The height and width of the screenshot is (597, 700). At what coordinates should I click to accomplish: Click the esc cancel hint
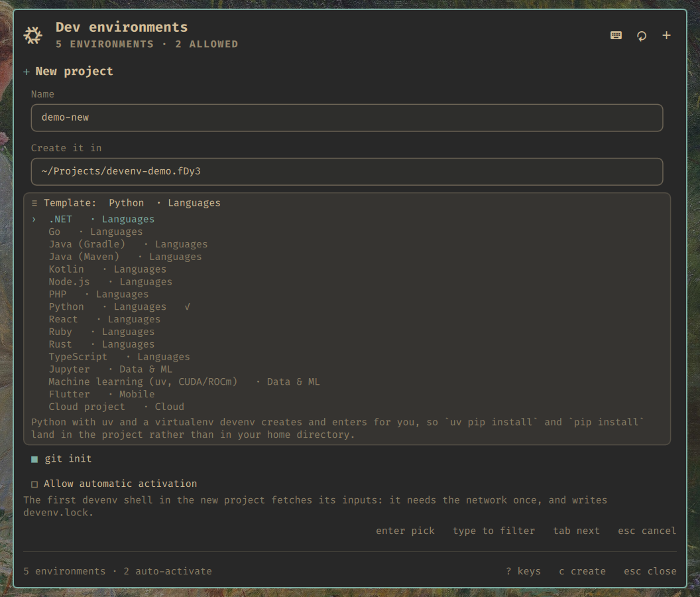click(x=647, y=531)
